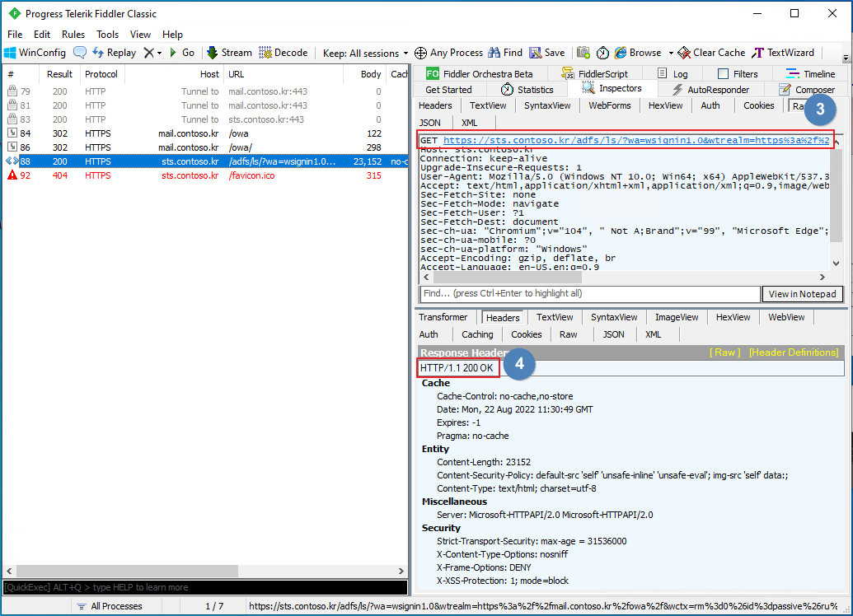The height and width of the screenshot is (616, 853).
Task: Open TextWizard tool
Action: point(783,53)
